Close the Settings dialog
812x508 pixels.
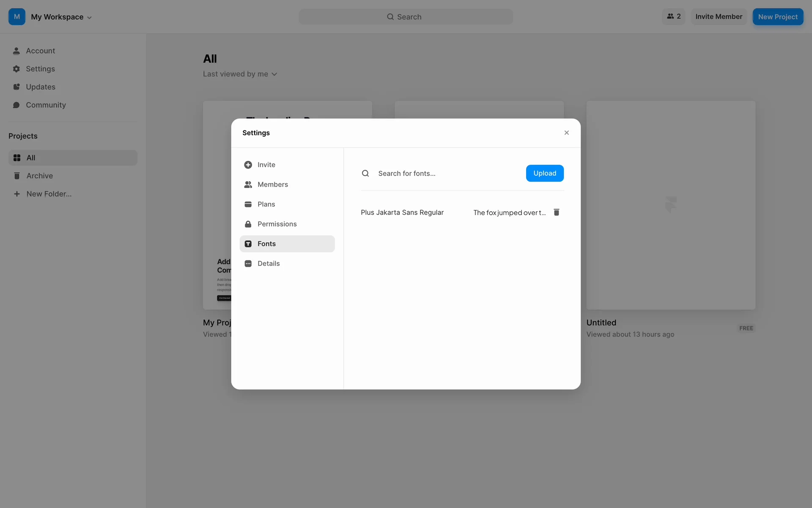click(x=566, y=133)
